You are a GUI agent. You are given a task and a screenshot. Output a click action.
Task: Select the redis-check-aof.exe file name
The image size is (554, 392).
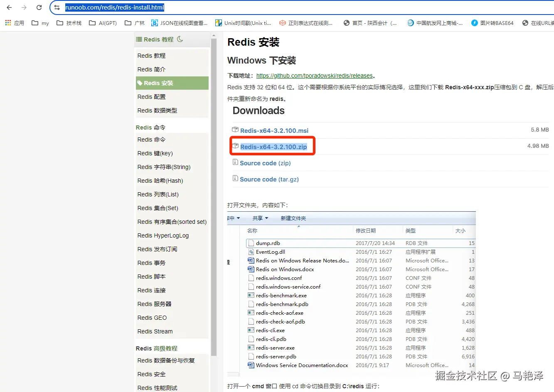pyautogui.click(x=280, y=313)
